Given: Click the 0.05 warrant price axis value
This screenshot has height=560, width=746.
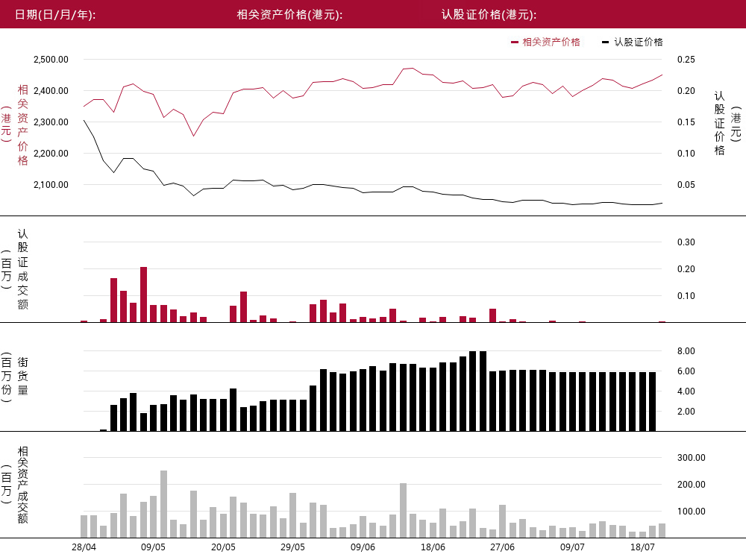Looking at the screenshot, I should point(686,185).
